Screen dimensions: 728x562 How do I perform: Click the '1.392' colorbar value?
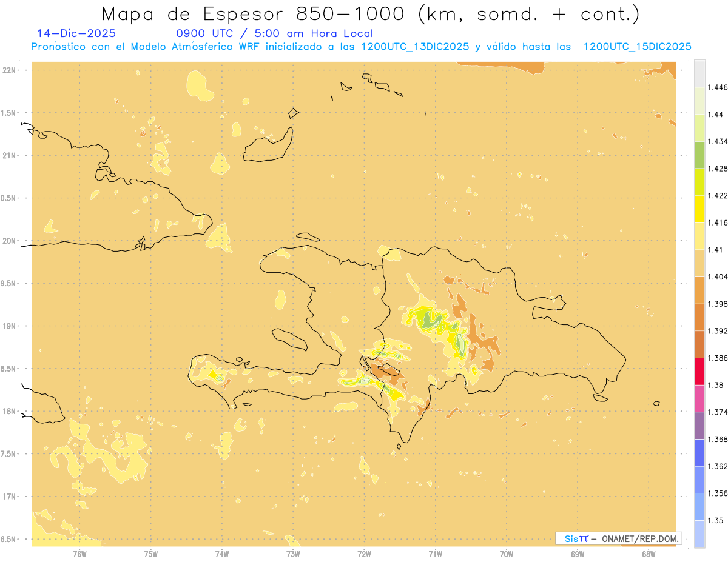click(717, 331)
